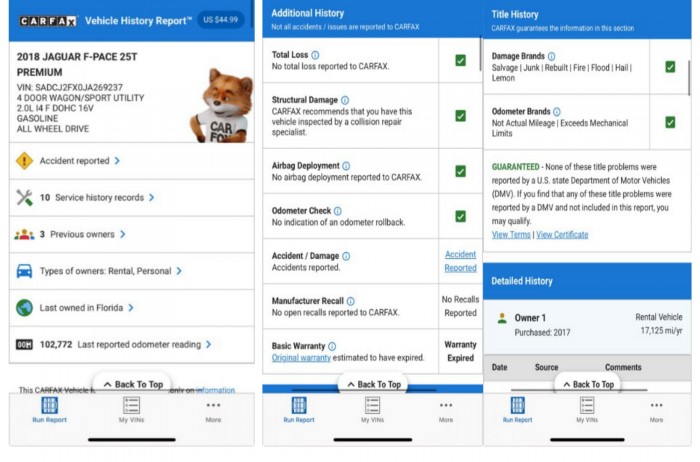The image size is (700, 462).
Task: Tap the wrench service history icon
Action: 24,197
